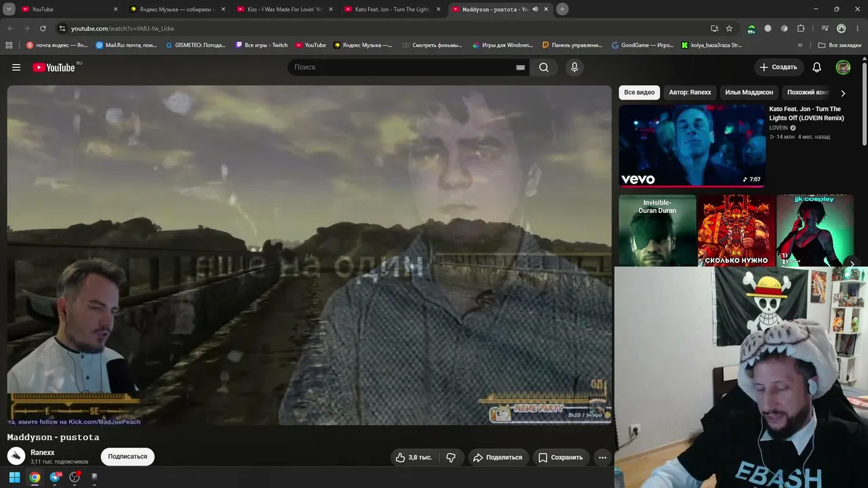This screenshot has width=868, height=488.
Task: Click the LOVEIN channel name
Action: pyautogui.click(x=778, y=127)
